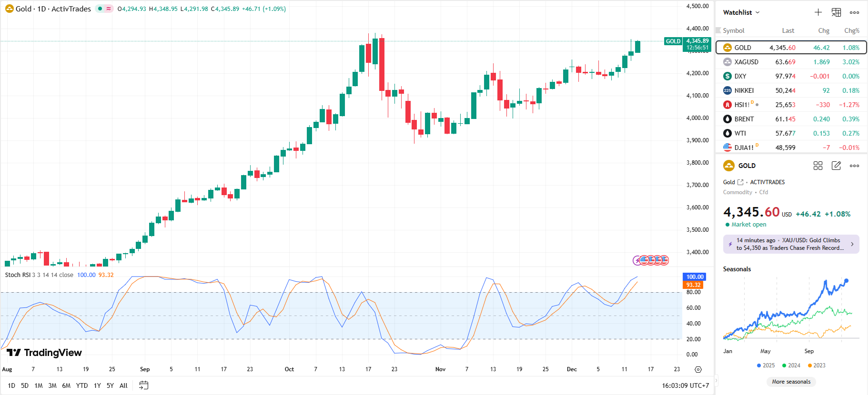Expand the XAU/USD news headline chevron
The width and height of the screenshot is (868, 395).
pos(852,244)
